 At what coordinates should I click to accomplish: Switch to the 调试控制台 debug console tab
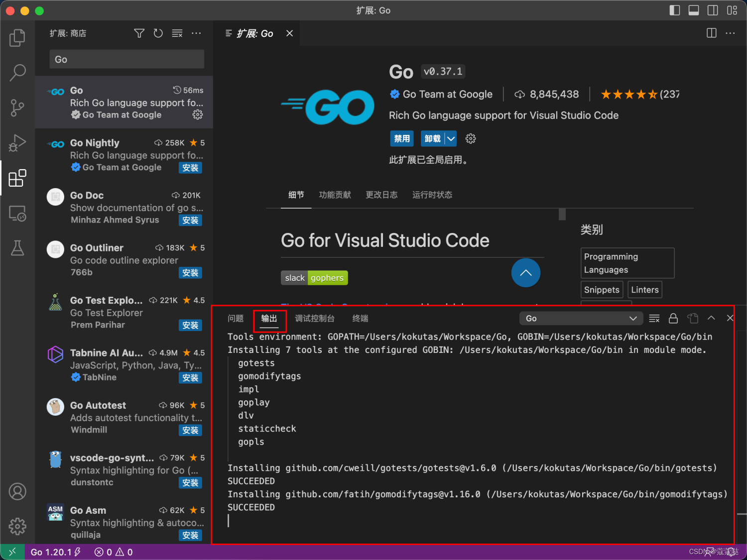(x=315, y=319)
